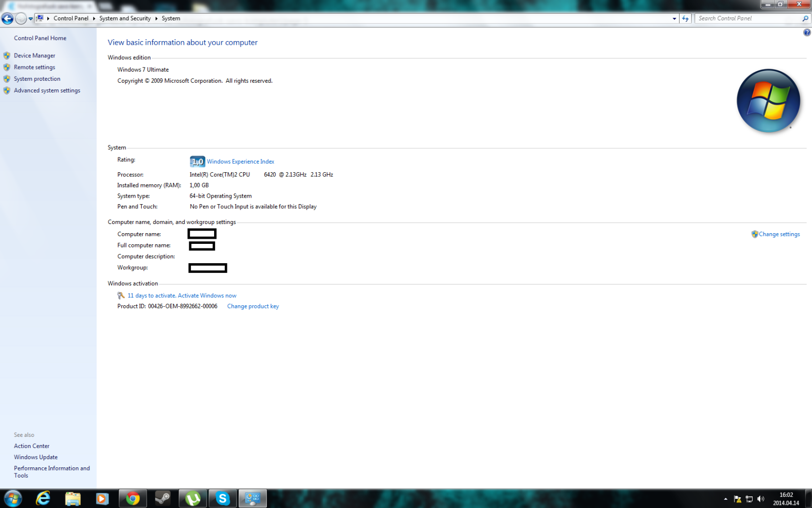
Task: Click the 64-bit Operating System text
Action: (x=221, y=196)
